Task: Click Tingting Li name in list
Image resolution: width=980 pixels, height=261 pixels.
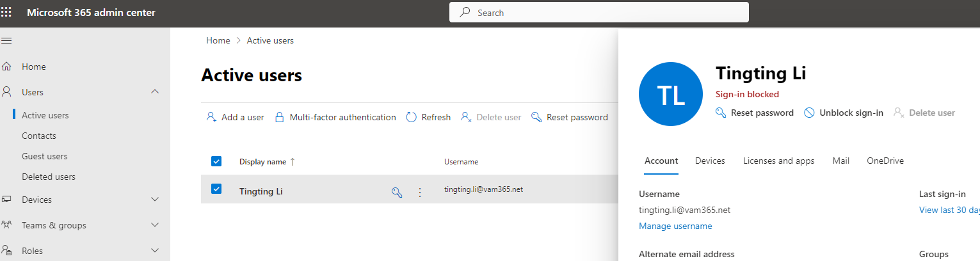Action: [x=261, y=191]
